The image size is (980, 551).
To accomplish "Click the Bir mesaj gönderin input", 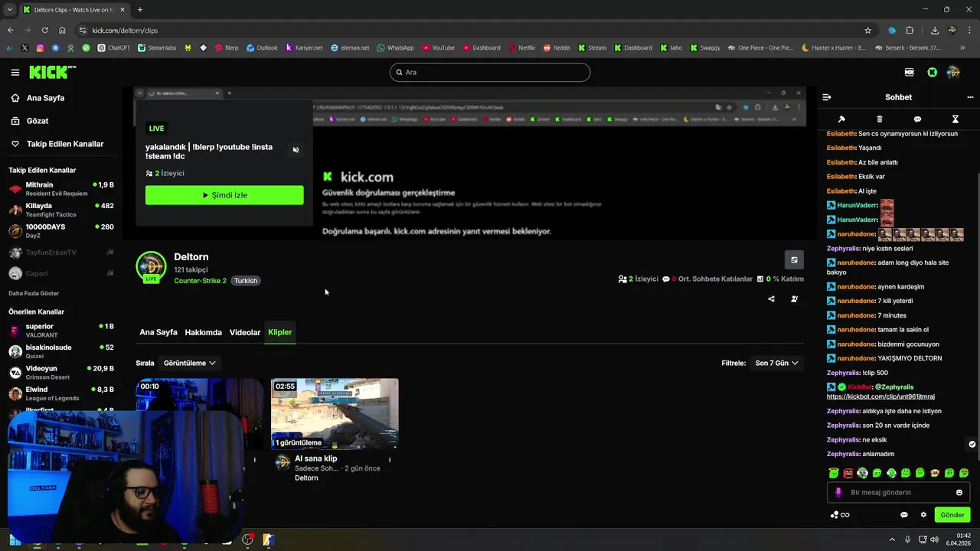I will pyautogui.click(x=898, y=492).
